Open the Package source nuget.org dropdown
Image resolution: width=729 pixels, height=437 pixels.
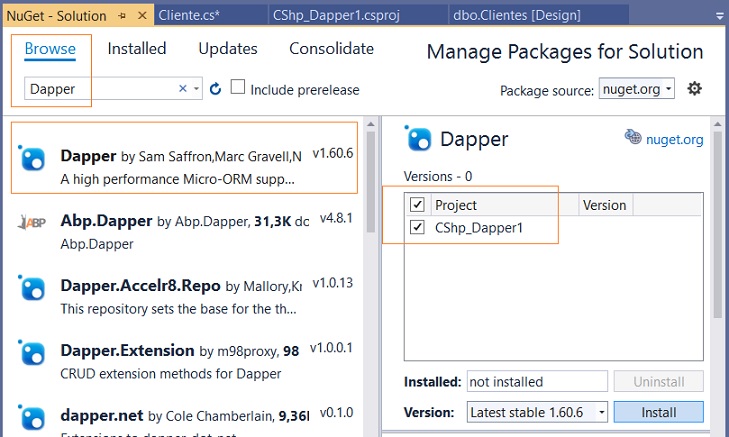tap(636, 88)
